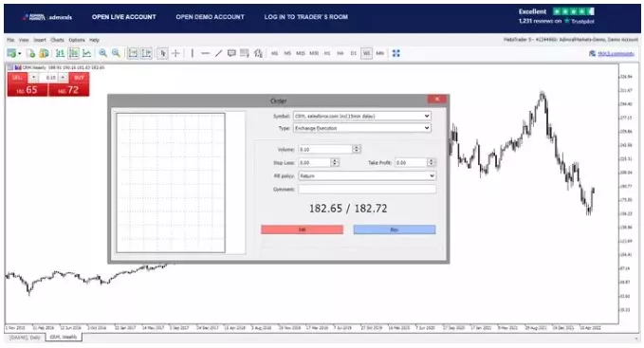
Task: Open dropdown arrow beside first toolbar icon
Action: coord(19,54)
